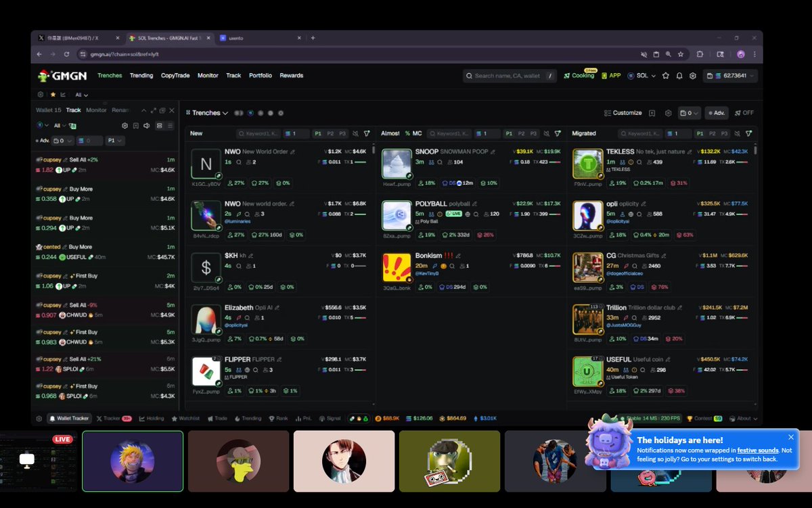Go to CopyTrade page
The height and width of the screenshot is (508, 812).
175,76
